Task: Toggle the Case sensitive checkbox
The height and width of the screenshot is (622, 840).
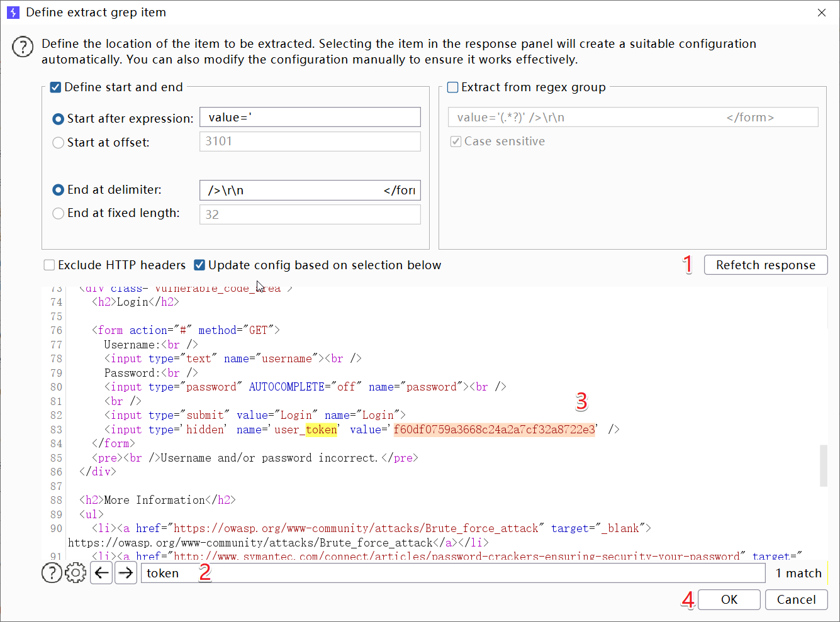Action: pyautogui.click(x=456, y=142)
